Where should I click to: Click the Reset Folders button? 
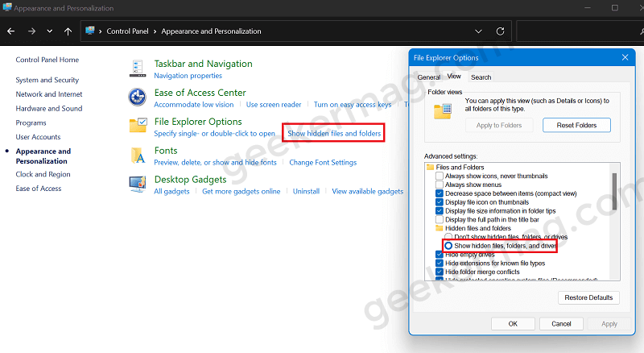576,125
